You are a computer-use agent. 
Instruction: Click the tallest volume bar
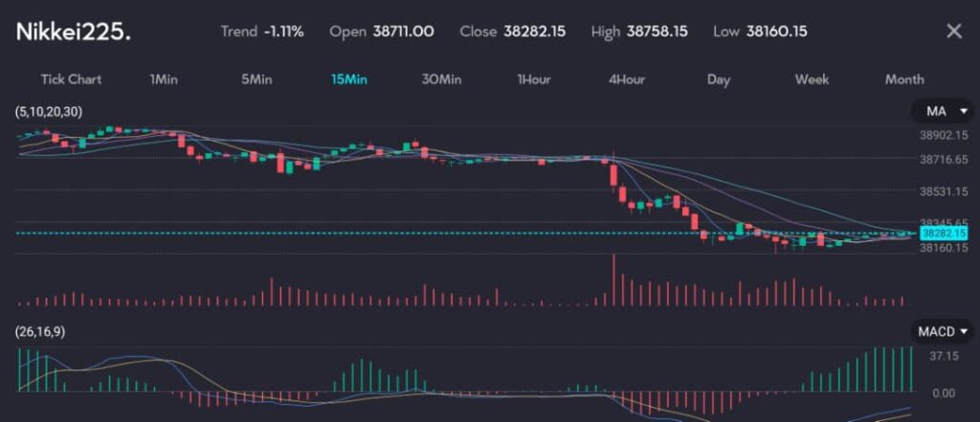click(612, 280)
